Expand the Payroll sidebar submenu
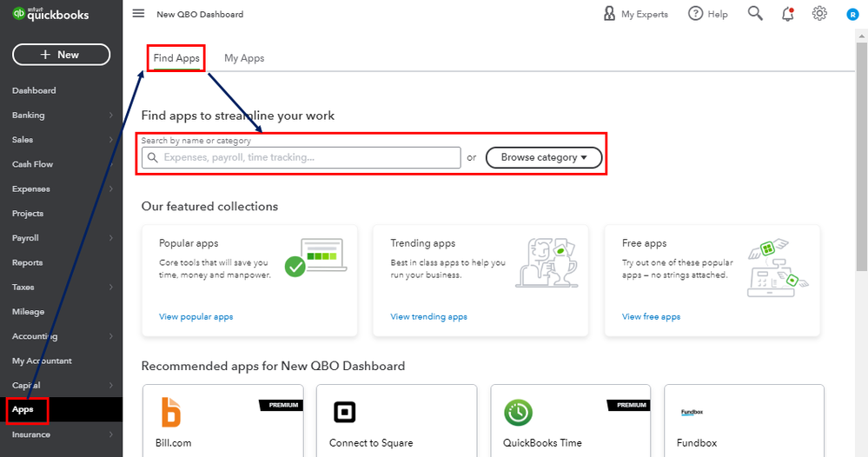The height and width of the screenshot is (457, 868). click(110, 238)
